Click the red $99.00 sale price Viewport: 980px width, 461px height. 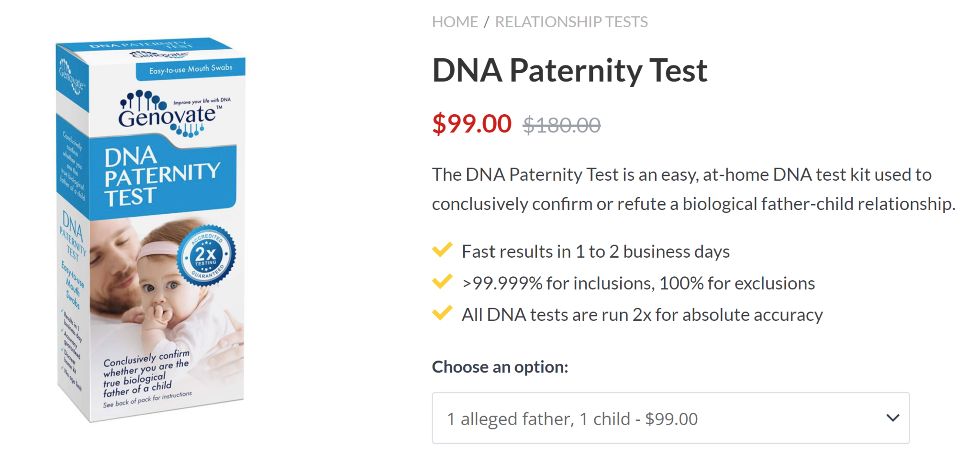(472, 124)
